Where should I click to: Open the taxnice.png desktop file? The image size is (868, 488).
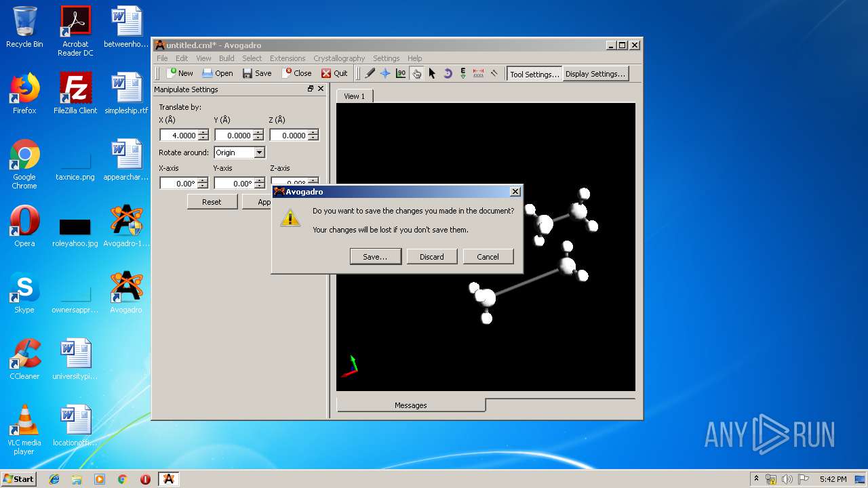75,164
